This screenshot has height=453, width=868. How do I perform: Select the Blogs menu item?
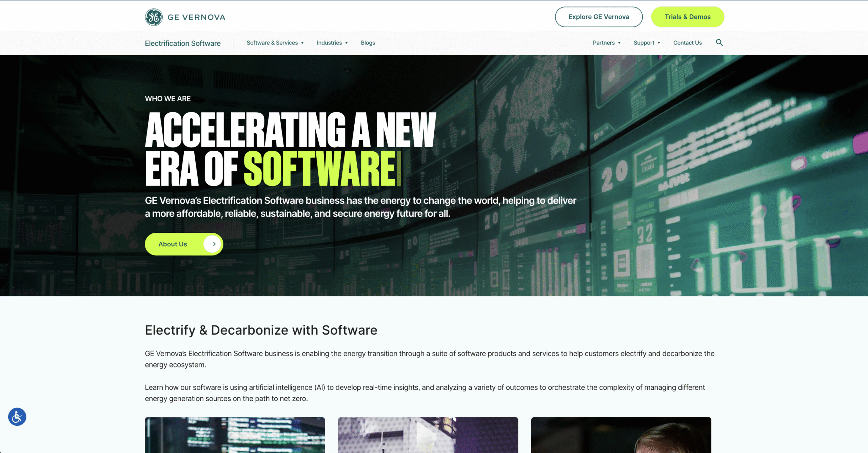click(368, 43)
